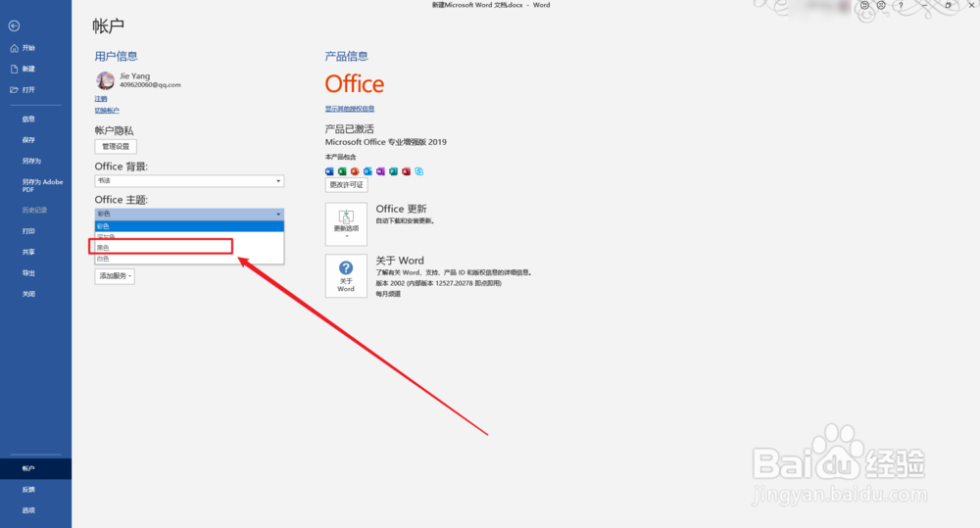Open 选项 in the sidebar
The image size is (980, 528).
tap(28, 510)
